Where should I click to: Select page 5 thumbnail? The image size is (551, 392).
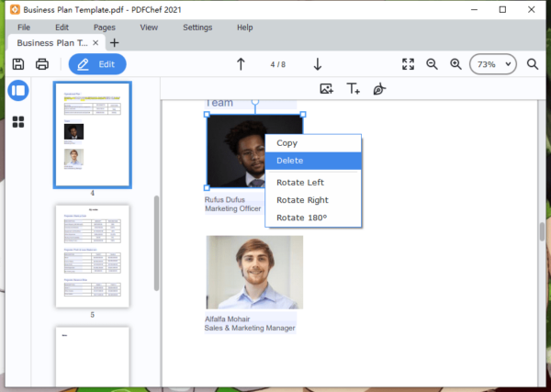[93, 256]
